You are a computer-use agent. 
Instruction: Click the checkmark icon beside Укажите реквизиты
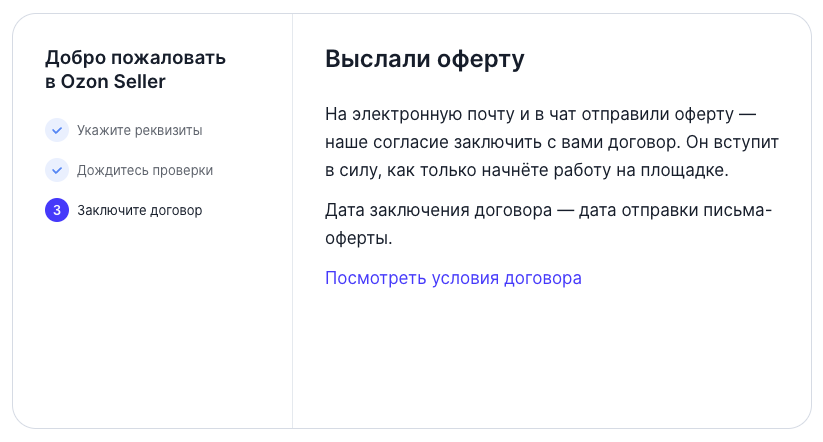[57, 130]
